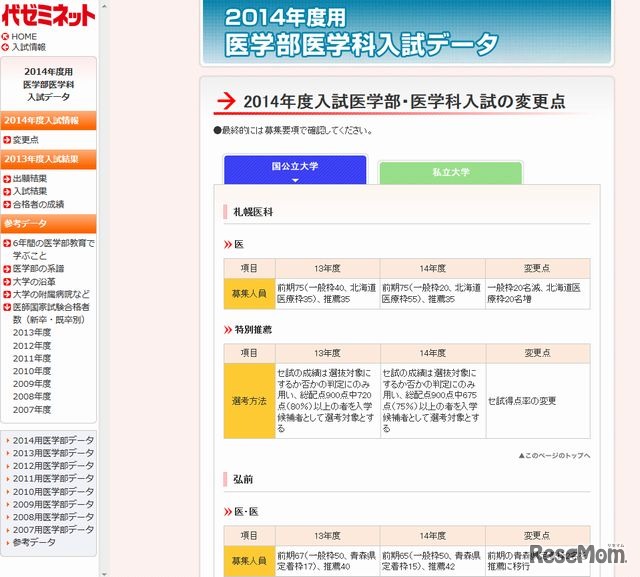Click the down arrow under 国公立大学 tab

pyautogui.click(x=295, y=181)
